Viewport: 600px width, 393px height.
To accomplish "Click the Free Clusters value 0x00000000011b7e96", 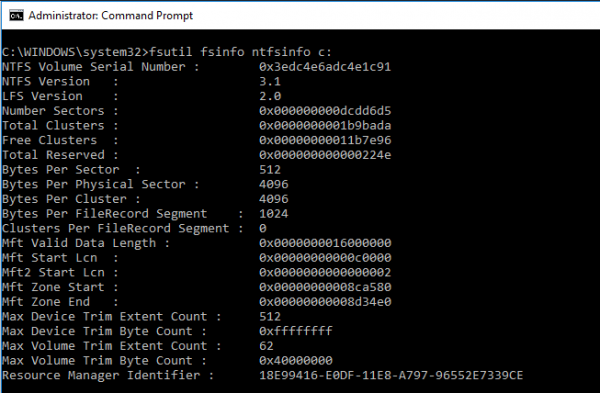I will (325, 140).
